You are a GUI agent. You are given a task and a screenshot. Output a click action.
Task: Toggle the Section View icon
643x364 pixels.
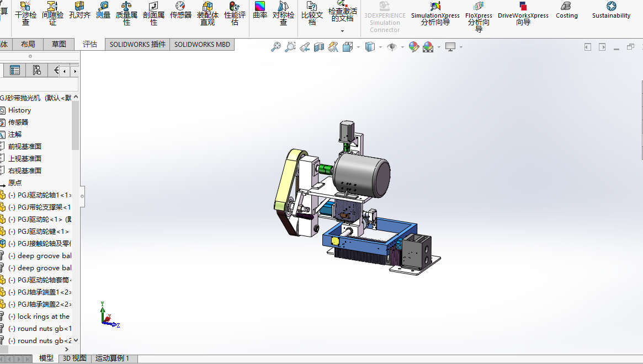coord(318,47)
